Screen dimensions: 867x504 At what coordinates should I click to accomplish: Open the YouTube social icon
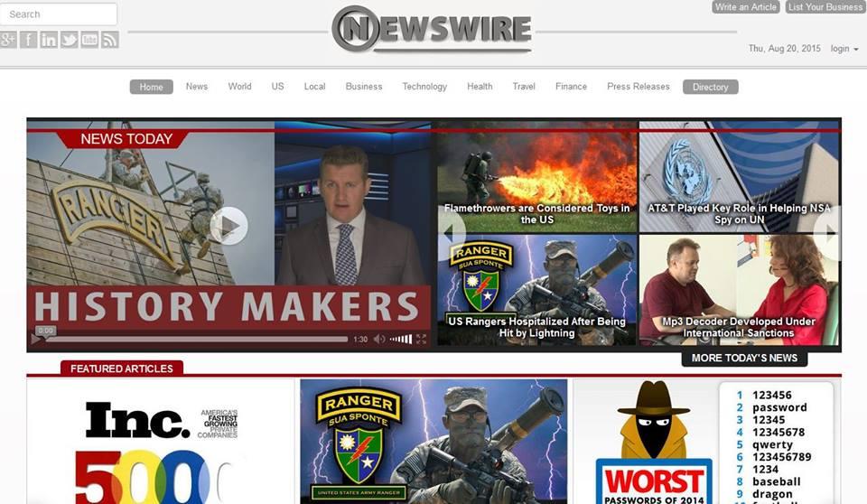[89, 39]
